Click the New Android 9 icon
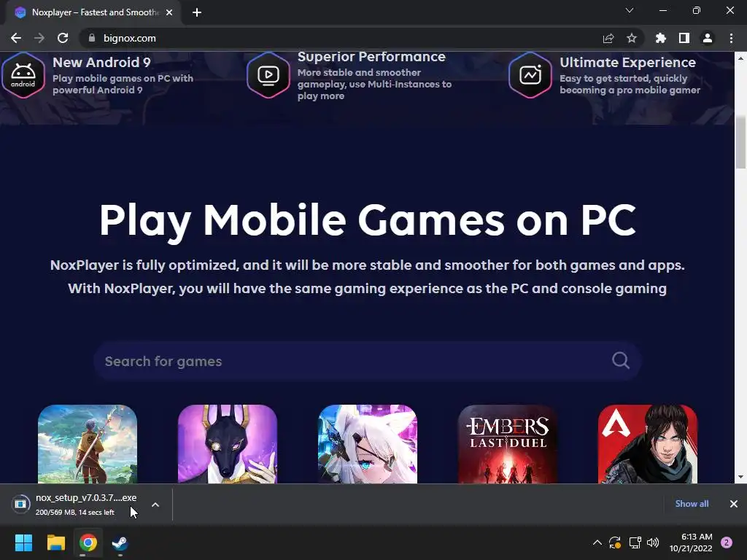The image size is (747, 560). tap(23, 75)
